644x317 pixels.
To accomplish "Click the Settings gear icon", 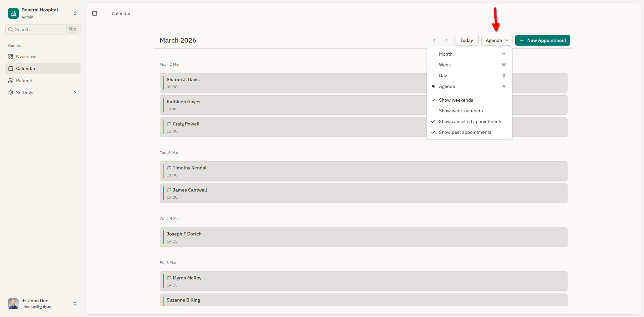I will (10, 93).
